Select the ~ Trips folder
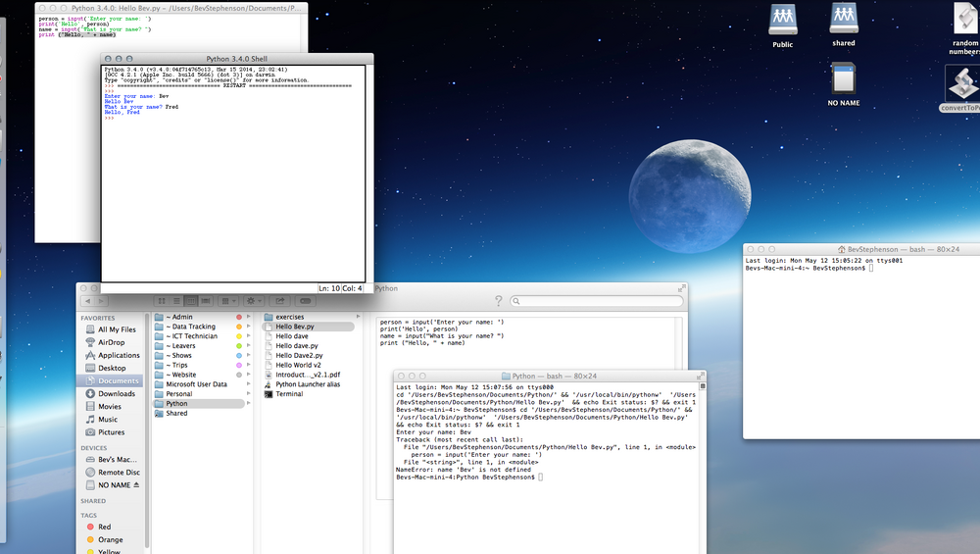 click(x=199, y=365)
